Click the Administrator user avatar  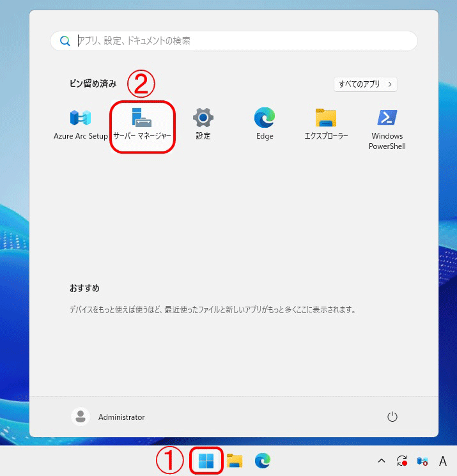81,417
